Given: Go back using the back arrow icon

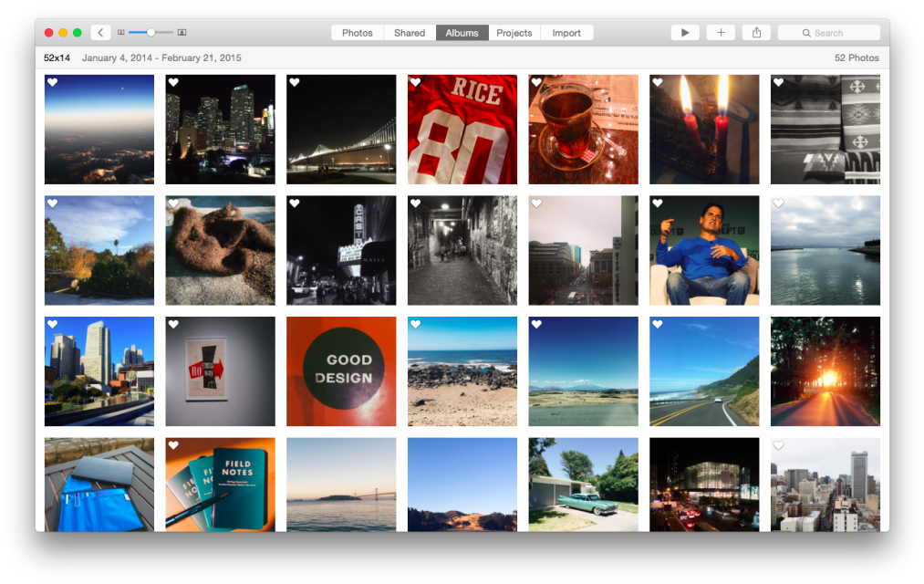Looking at the screenshot, I should (x=100, y=32).
